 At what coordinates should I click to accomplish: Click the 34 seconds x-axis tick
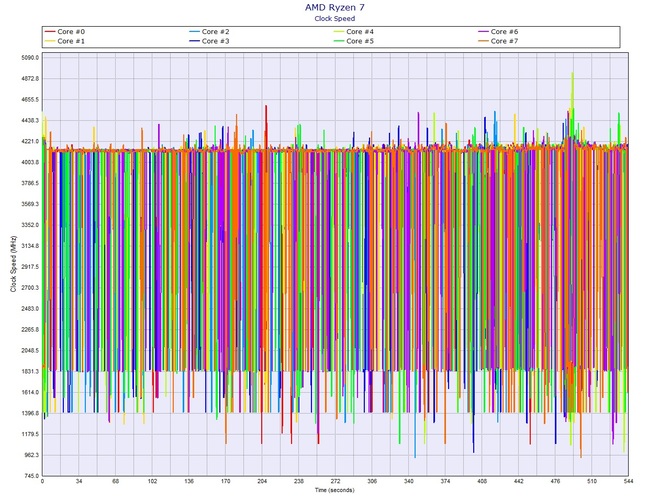(79, 481)
